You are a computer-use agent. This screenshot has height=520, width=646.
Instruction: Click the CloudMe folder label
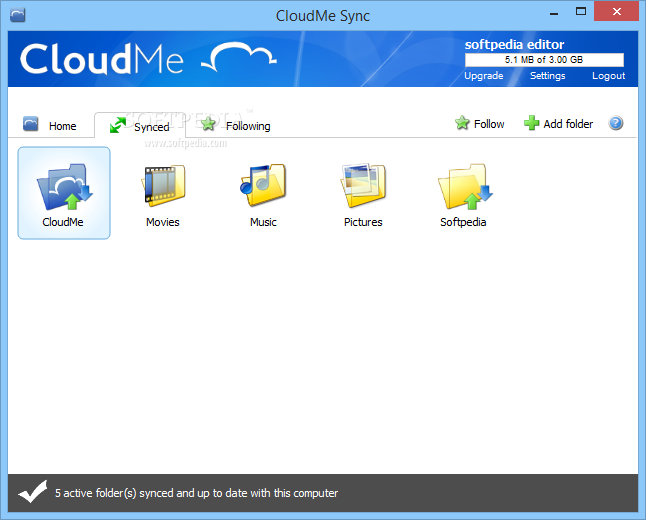tap(63, 222)
